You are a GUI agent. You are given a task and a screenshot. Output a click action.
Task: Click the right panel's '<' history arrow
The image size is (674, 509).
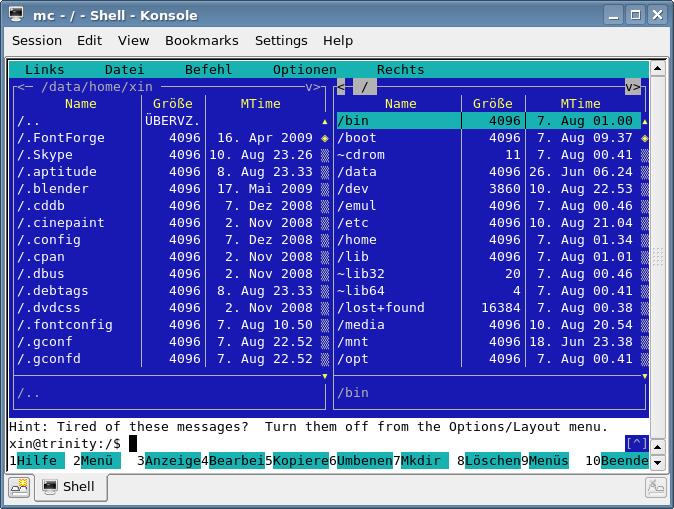point(342,87)
